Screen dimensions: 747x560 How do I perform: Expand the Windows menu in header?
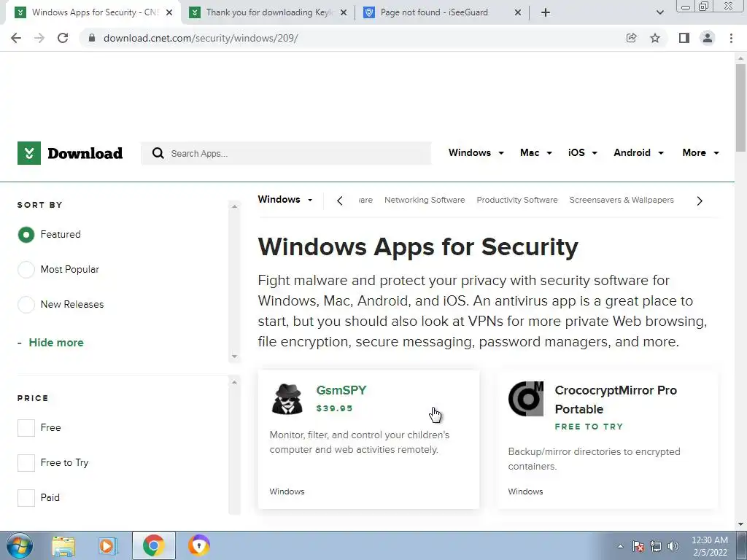point(476,153)
